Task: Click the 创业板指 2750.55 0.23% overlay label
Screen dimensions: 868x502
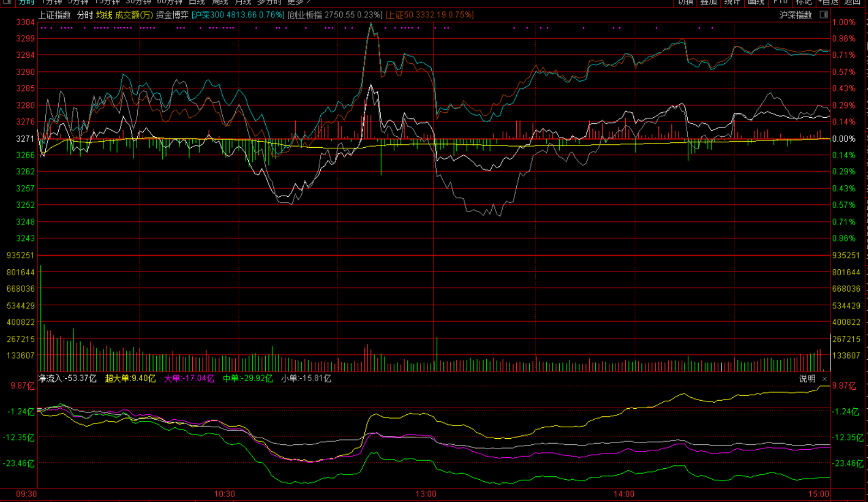Action: 335,15
